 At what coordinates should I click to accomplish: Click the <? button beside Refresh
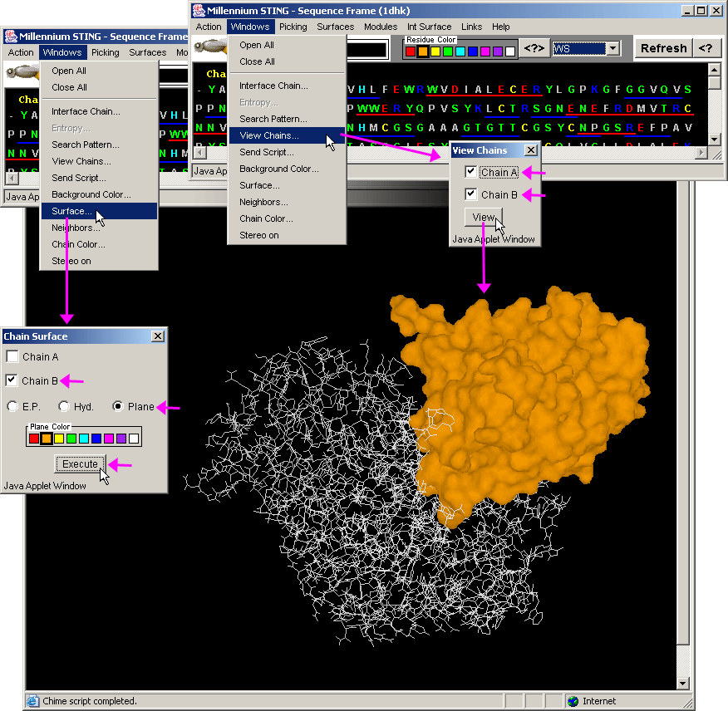pos(706,48)
